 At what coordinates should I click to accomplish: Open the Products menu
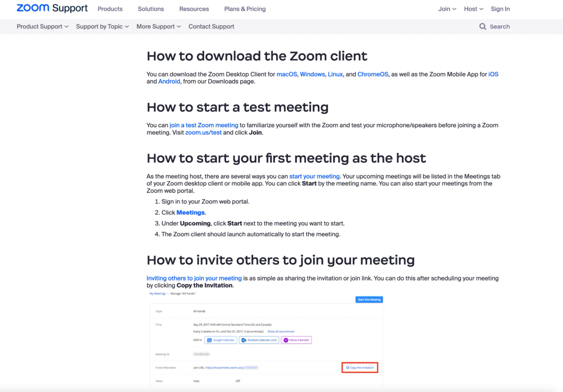point(110,9)
